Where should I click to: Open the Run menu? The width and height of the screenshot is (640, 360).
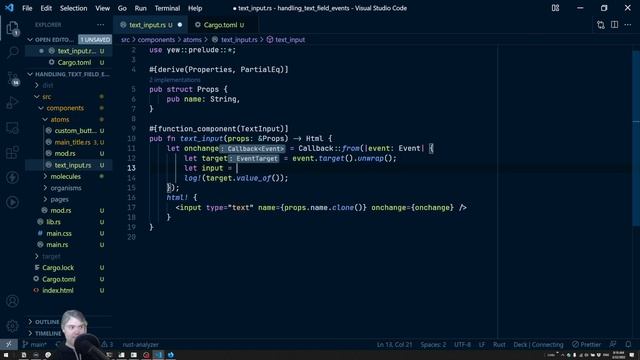[140, 8]
